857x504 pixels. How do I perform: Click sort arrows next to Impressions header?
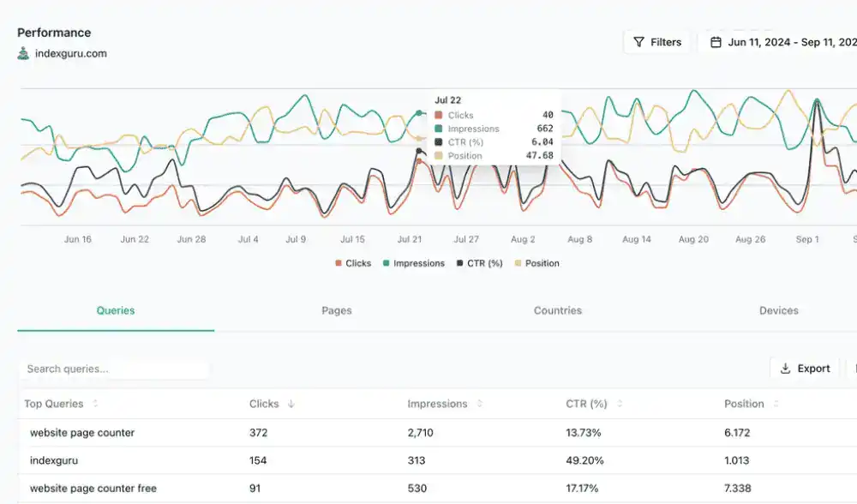click(x=479, y=404)
